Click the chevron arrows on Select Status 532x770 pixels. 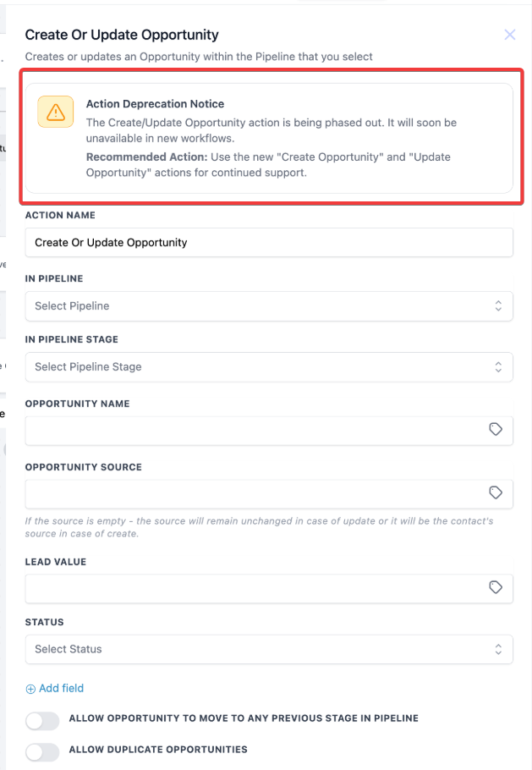coord(498,649)
